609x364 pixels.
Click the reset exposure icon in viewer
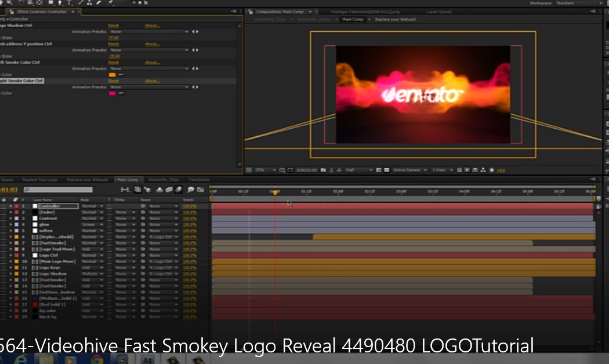point(492,170)
